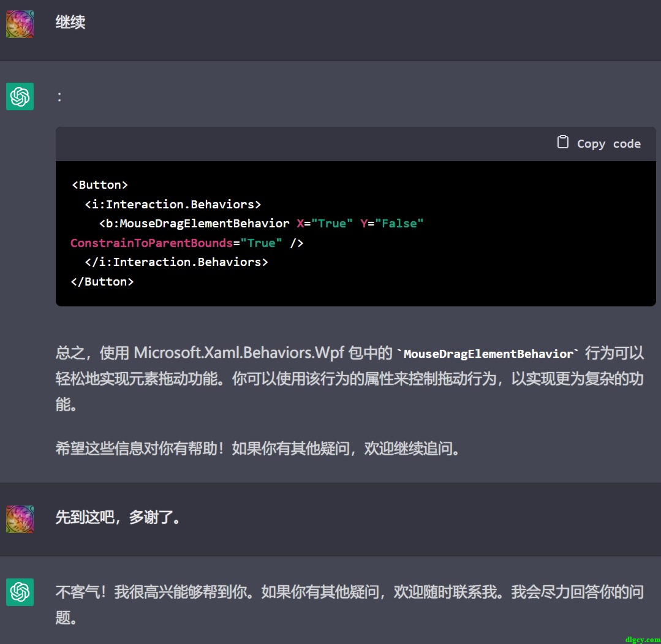This screenshot has width=661, height=644.
Task: Select the MouseDragElementBehavior inline code text
Action: tap(488, 354)
